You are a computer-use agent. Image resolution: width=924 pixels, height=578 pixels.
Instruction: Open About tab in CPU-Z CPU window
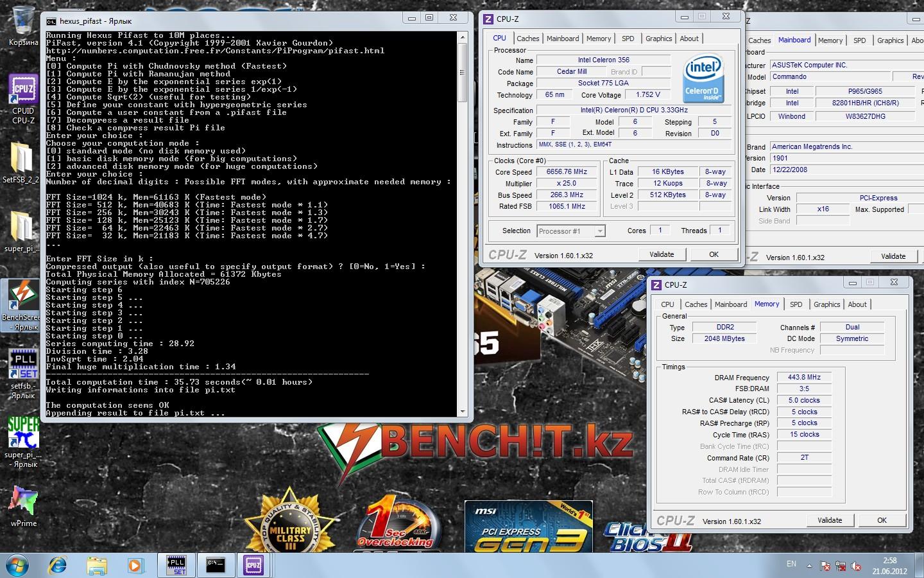[689, 39]
